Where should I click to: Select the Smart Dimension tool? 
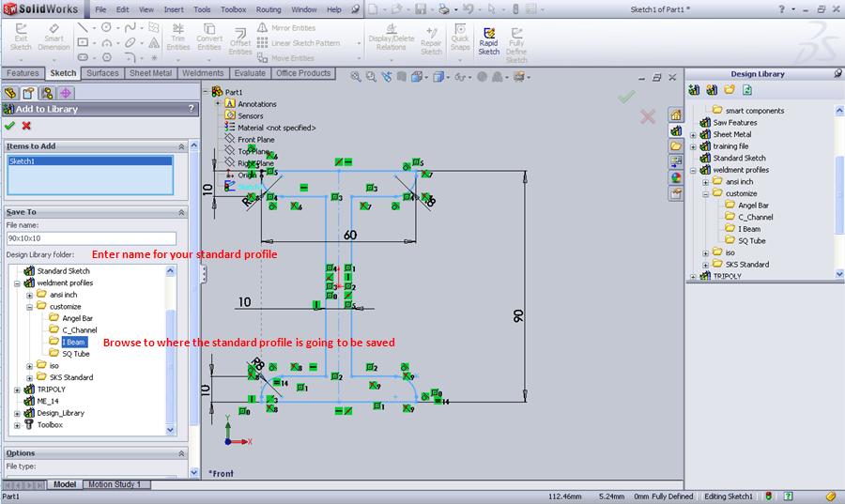(x=54, y=37)
